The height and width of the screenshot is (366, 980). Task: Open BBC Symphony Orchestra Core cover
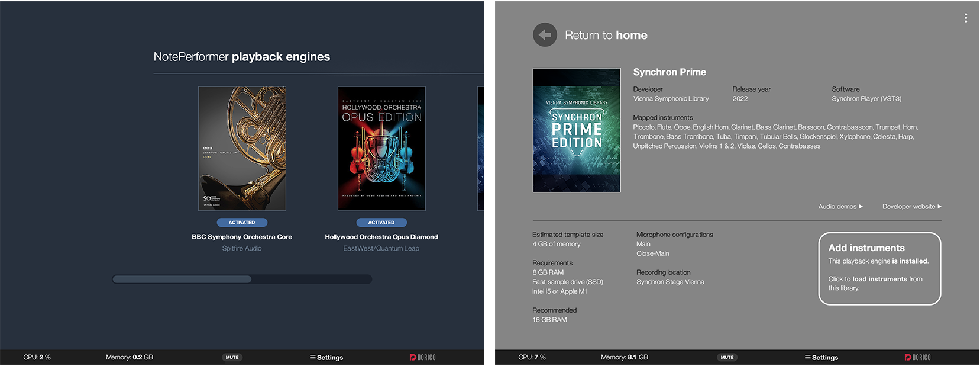click(242, 149)
